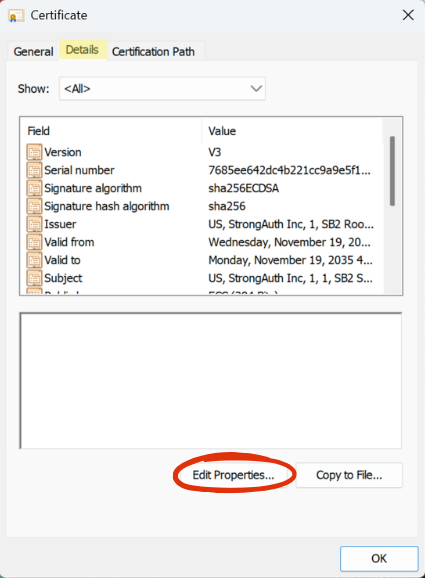Click the Monday, November 19, 2035 value
Screen dimensions: 425x578
tap(290, 260)
